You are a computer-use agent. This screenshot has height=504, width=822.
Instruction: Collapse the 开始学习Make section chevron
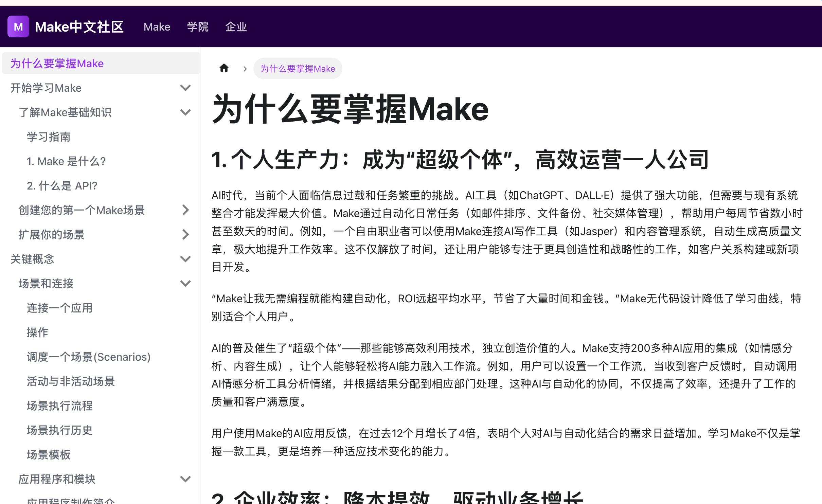[x=185, y=88]
